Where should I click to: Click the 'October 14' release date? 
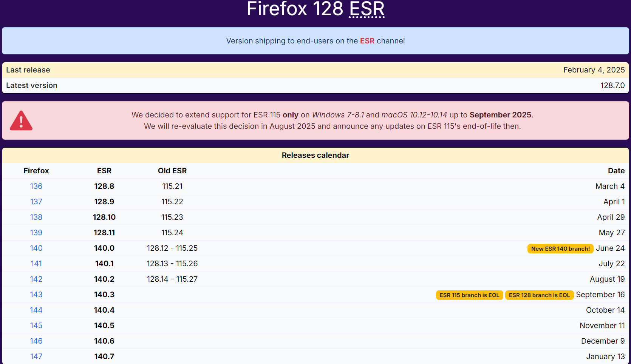point(605,310)
